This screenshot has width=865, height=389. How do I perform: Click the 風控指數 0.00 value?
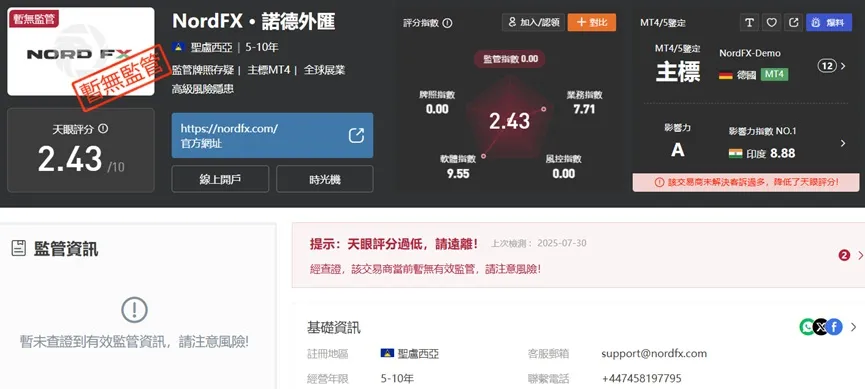point(563,173)
